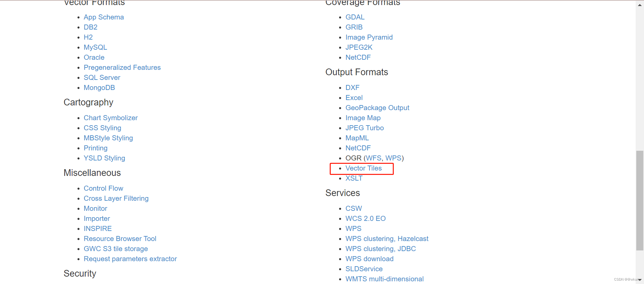644x284 pixels.
Task: Open GeoPackage Output link
Action: click(377, 108)
